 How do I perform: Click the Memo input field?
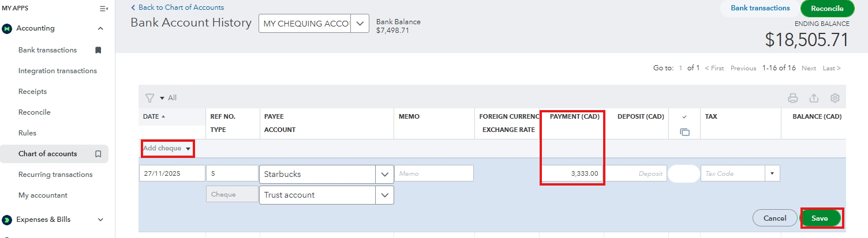(434, 173)
